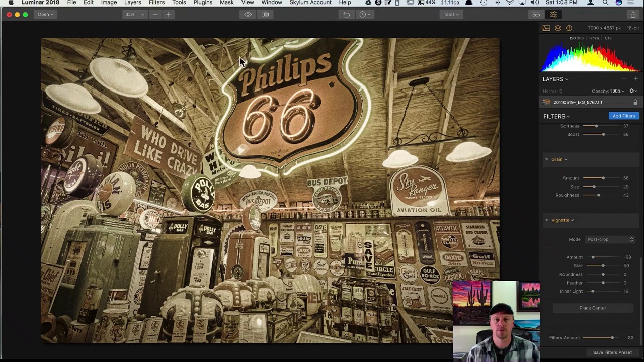This screenshot has height=362, width=644.
Task: Open the Tools dropdown in toolbar
Action: pyautogui.click(x=451, y=14)
